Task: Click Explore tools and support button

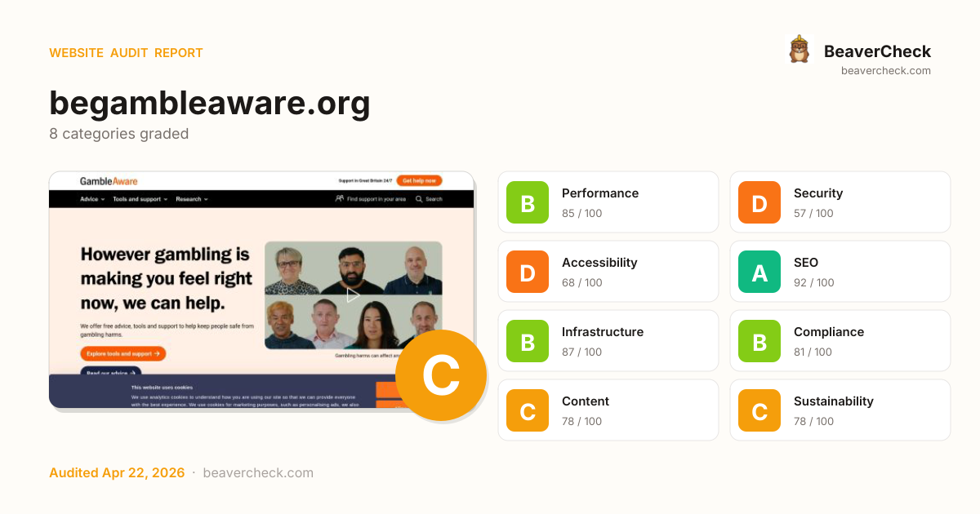Action: [x=123, y=353]
